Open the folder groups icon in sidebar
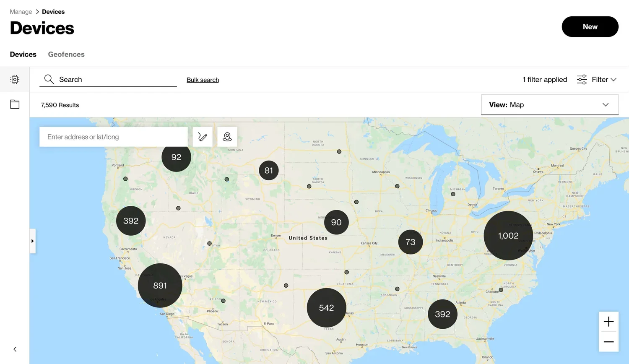The image size is (629, 364). [15, 104]
